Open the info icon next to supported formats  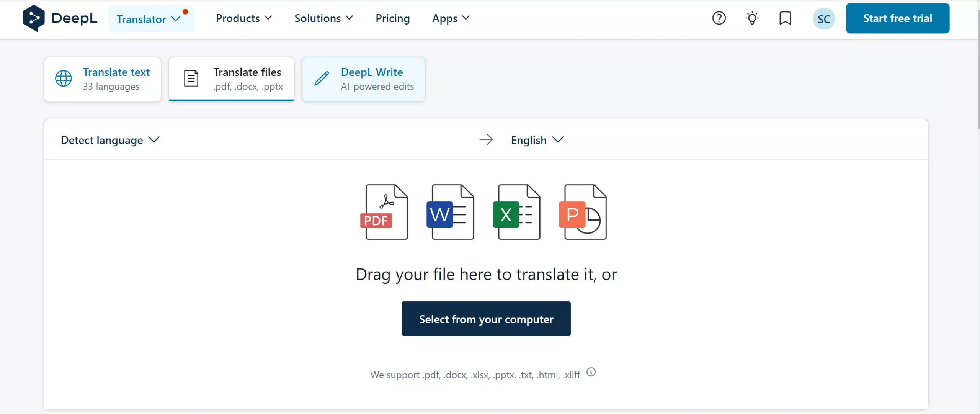(x=591, y=372)
